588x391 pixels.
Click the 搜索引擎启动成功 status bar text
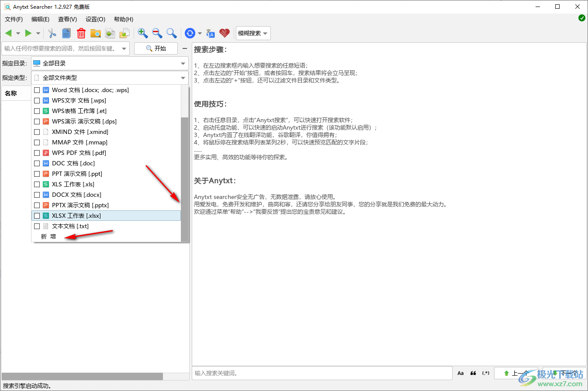28,386
